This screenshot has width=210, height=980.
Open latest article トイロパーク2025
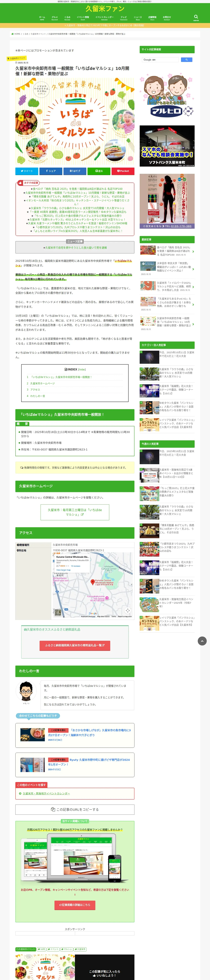tap(167, 287)
